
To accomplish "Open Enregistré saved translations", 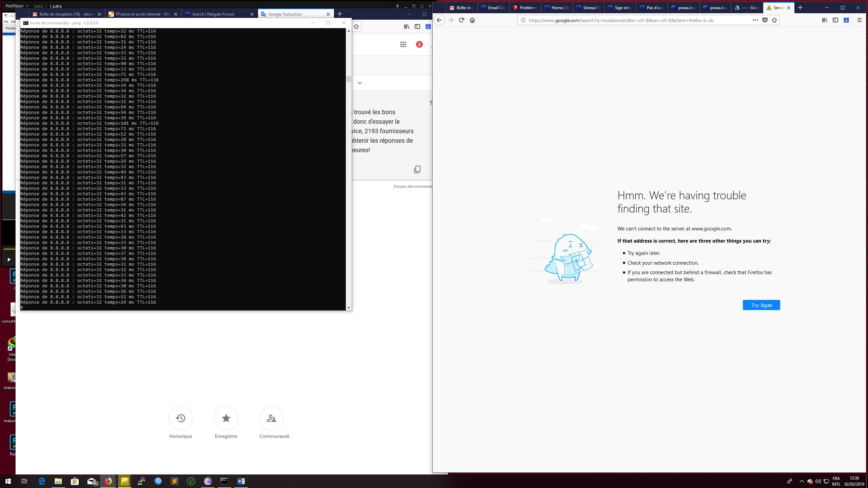I will click(x=226, y=418).
